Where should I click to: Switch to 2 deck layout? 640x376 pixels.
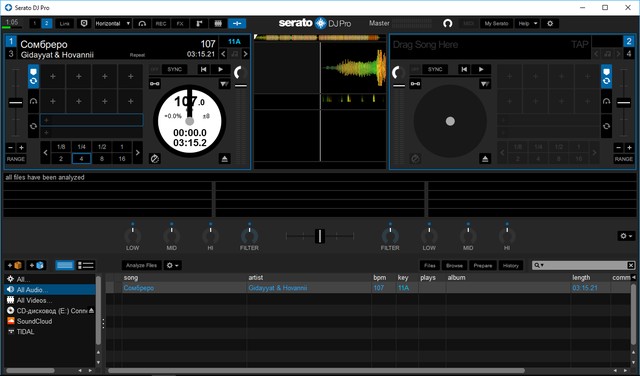(x=47, y=24)
